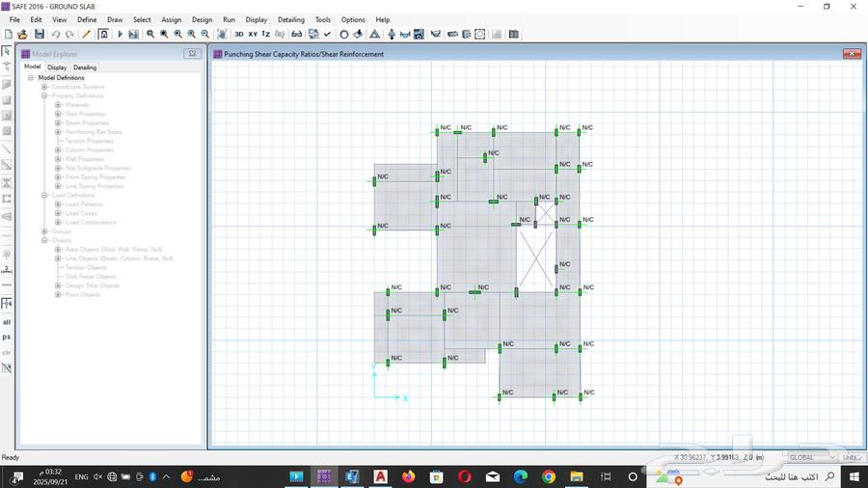Collapse the Model Definitions tree node

click(31, 78)
